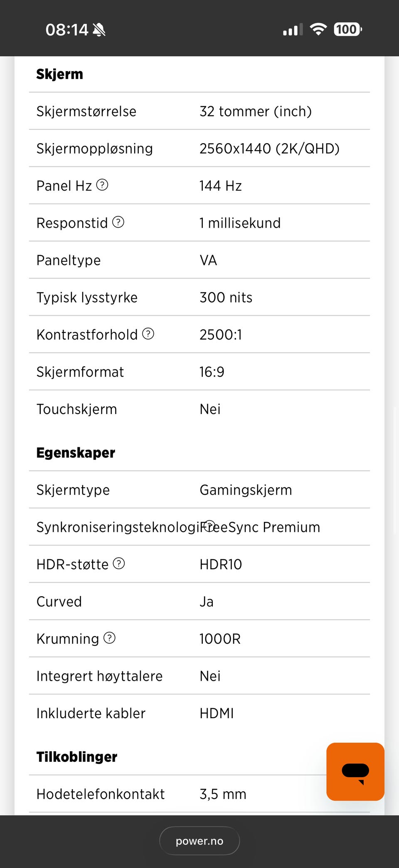Screen dimensions: 399x868
Task: Tap the Wi-Fi status icon
Action: [x=318, y=30]
